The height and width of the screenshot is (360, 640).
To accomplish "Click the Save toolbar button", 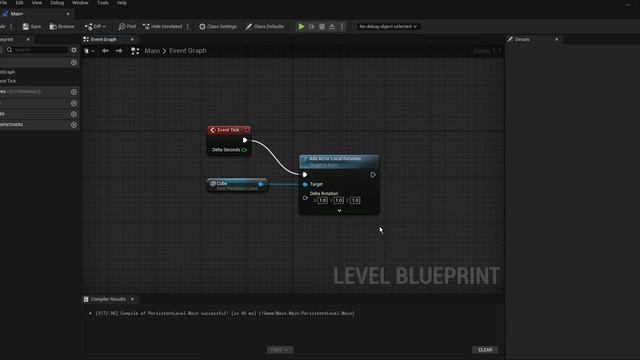I will 31,27.
